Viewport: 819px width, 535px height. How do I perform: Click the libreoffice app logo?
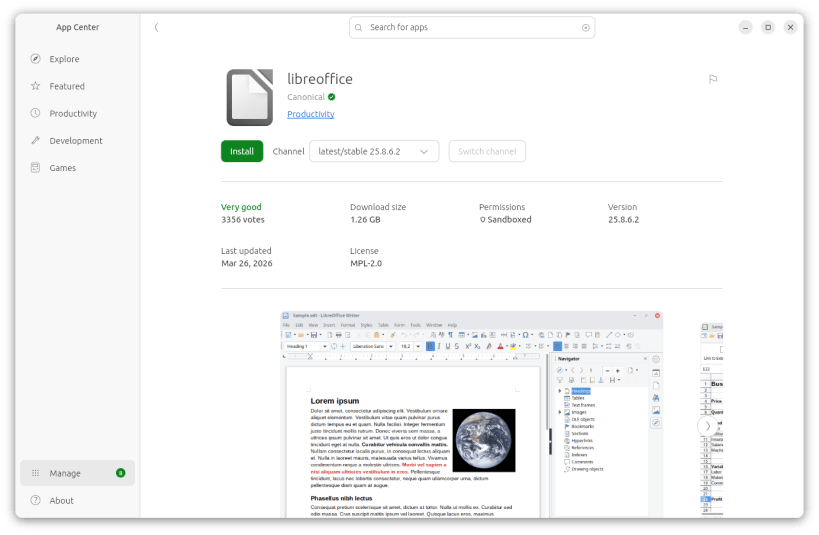pyautogui.click(x=249, y=96)
